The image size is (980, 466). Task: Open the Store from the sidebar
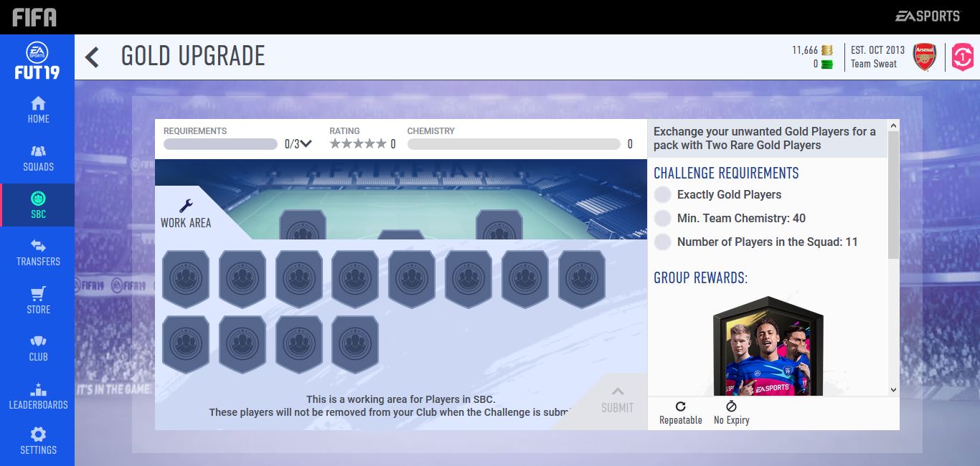38,300
